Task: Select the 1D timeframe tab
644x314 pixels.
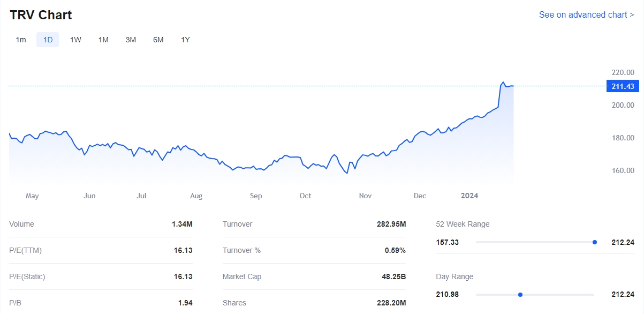Action: click(48, 40)
